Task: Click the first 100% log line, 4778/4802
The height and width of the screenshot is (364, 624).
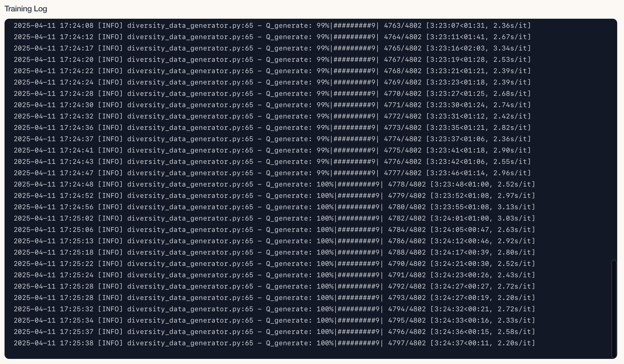Action: [x=274, y=184]
